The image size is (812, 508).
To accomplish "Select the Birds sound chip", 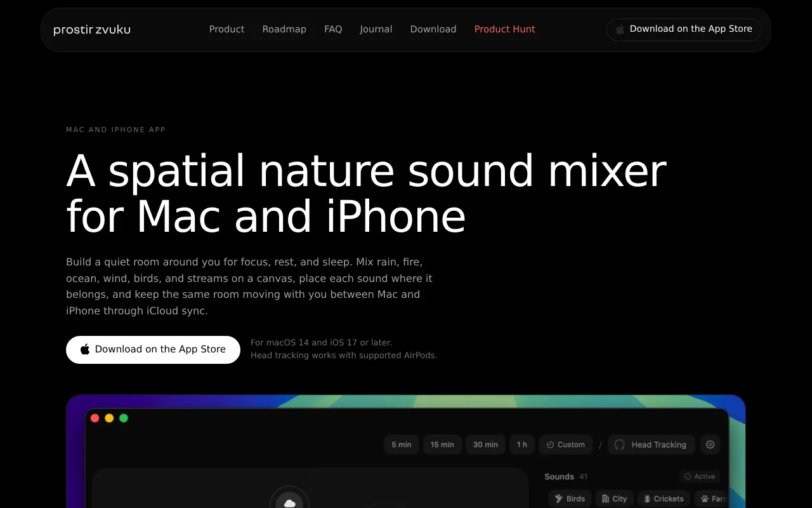I will click(x=570, y=498).
